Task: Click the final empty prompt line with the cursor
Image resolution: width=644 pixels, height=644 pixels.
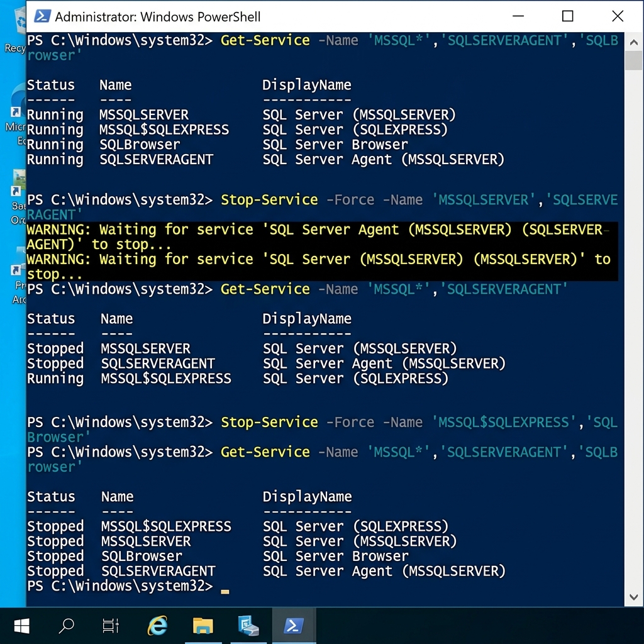Action: 128,586
